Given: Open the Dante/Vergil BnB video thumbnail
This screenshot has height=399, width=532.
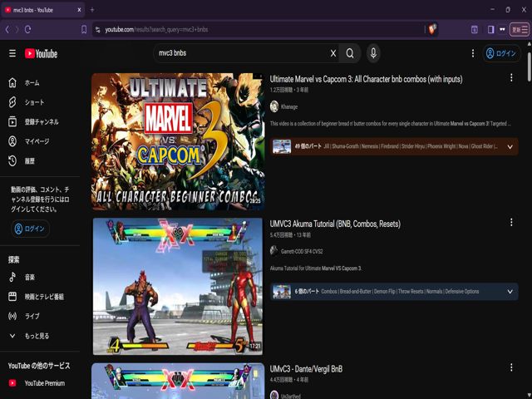Looking at the screenshot, I should (178, 381).
